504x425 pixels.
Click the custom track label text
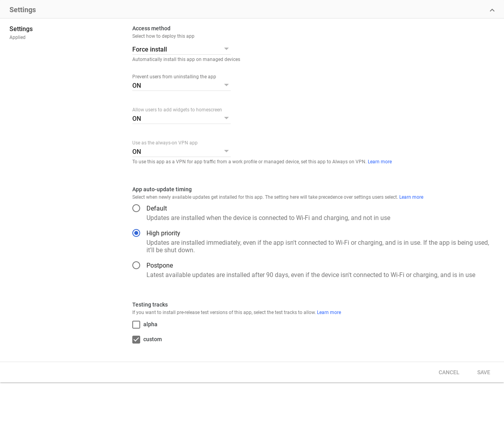coord(152,339)
